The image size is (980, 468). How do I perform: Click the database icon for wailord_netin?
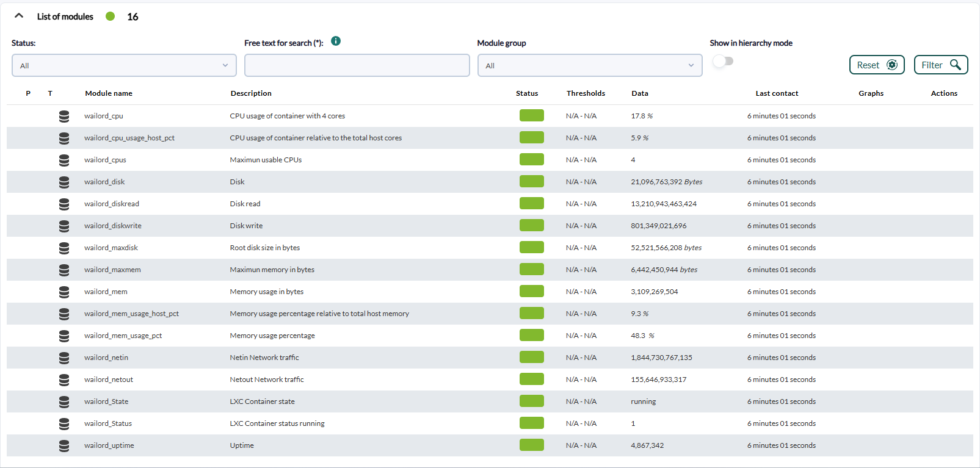[x=64, y=358]
